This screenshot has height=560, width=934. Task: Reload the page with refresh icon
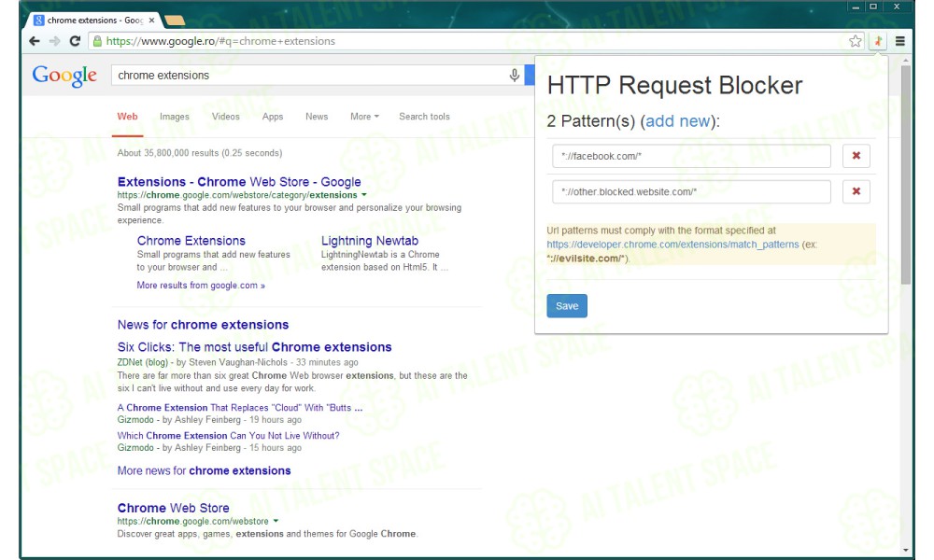click(x=75, y=41)
